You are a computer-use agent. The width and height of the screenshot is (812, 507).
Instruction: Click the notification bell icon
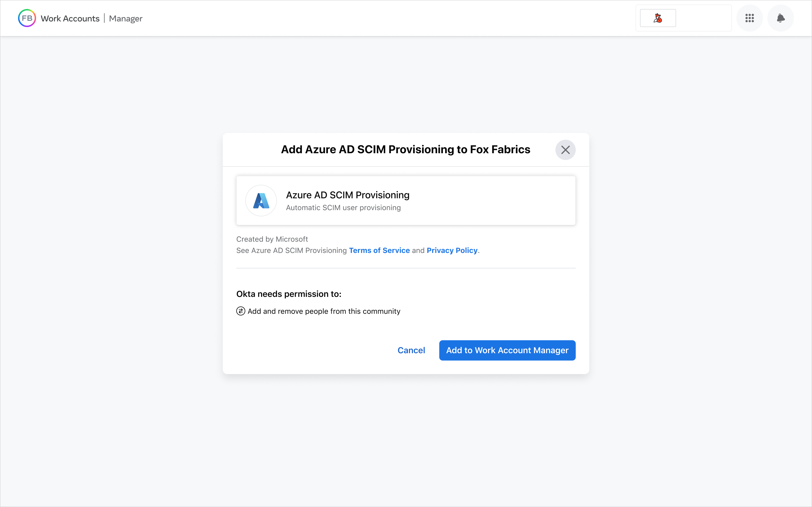[x=780, y=18]
